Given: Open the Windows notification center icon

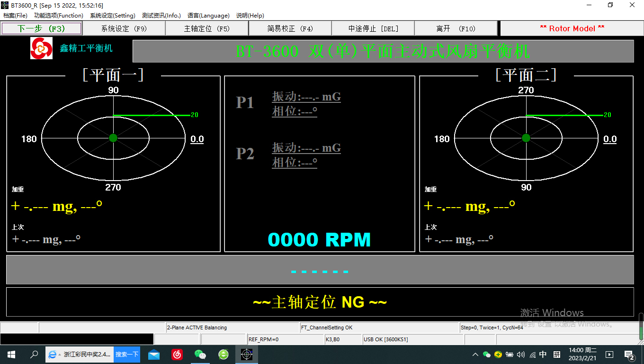Looking at the screenshot, I should 629,355.
